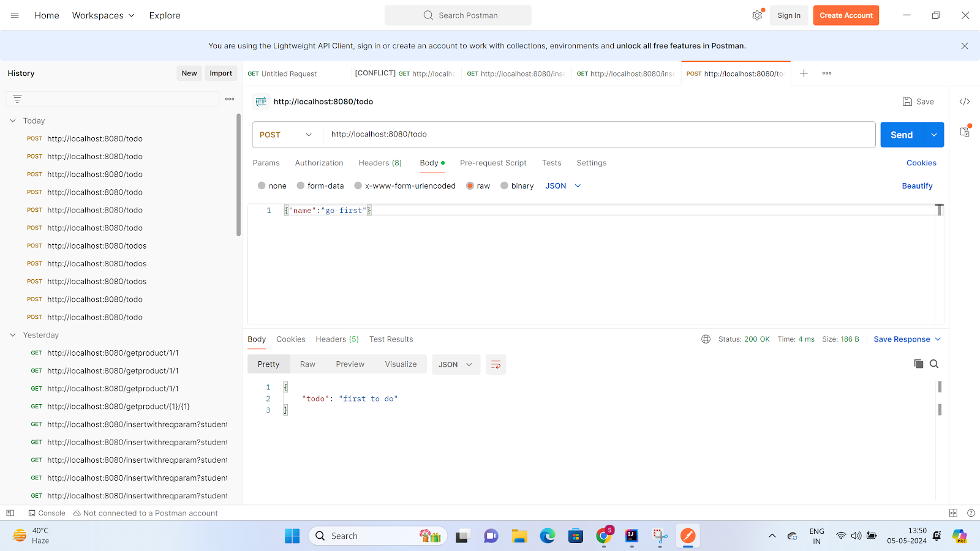Open Pre-request Script tab

point(493,163)
